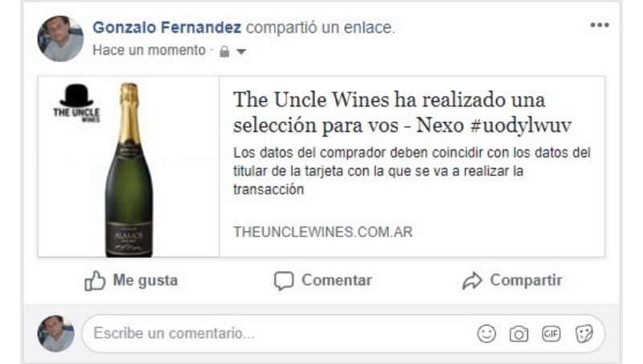
Task: Expand the post privacy dropdown arrow
Action: [x=241, y=51]
